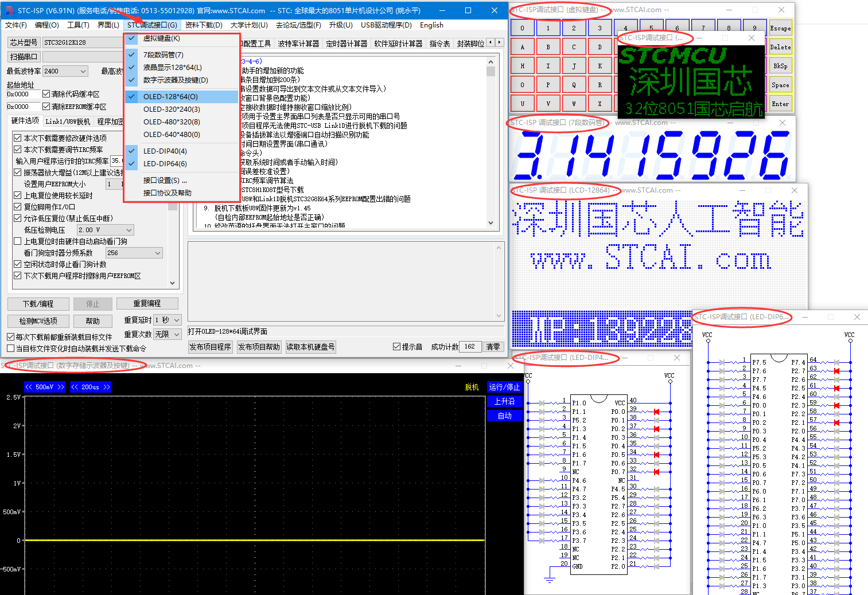Screen dimensions: 868x595
Task: Click the Delete key on virtual keyboard
Action: click(x=780, y=47)
